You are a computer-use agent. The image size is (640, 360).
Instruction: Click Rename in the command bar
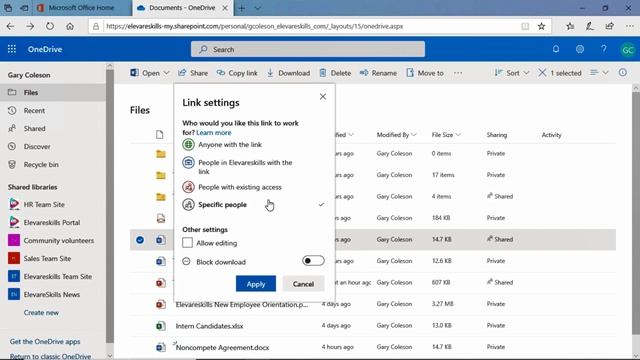coord(378,73)
